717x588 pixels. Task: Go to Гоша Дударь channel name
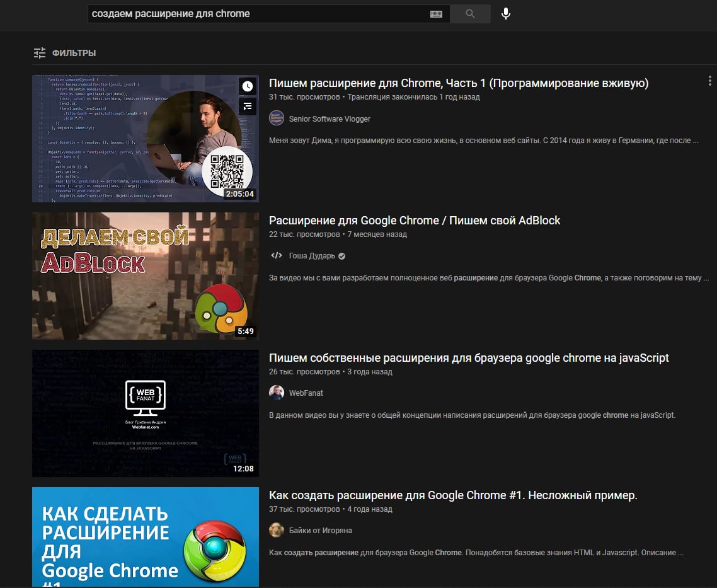[x=312, y=256]
